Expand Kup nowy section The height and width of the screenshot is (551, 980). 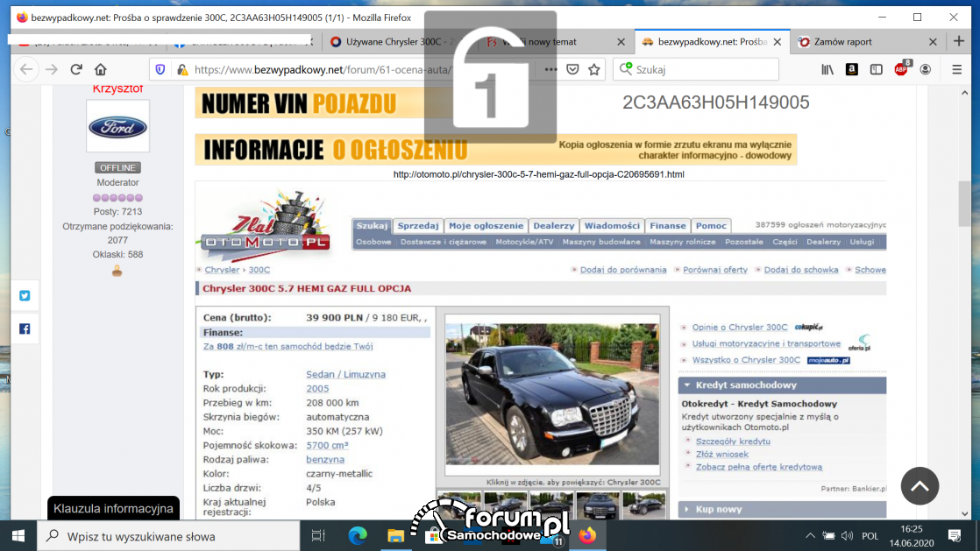click(782, 509)
